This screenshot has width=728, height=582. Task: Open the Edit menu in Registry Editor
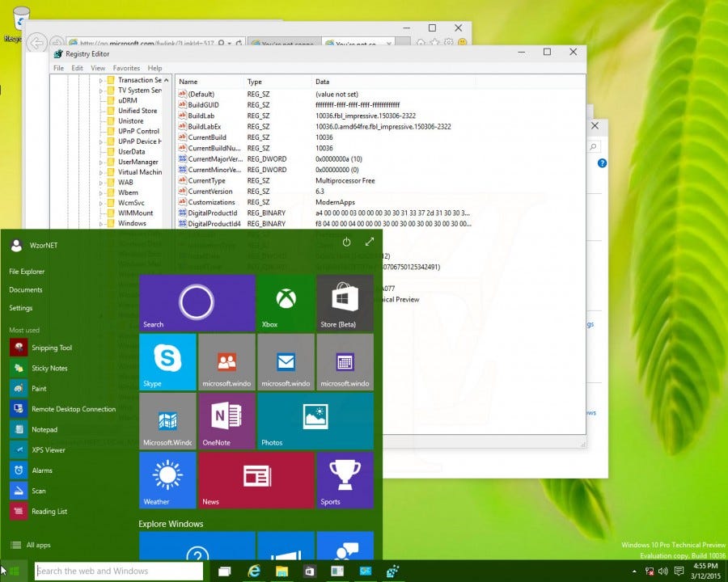point(77,68)
